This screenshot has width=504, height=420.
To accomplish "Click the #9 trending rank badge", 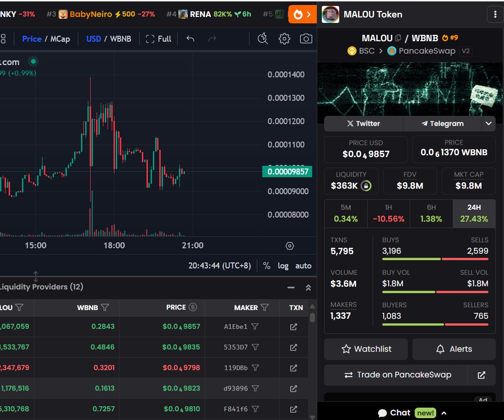I will tap(450, 38).
